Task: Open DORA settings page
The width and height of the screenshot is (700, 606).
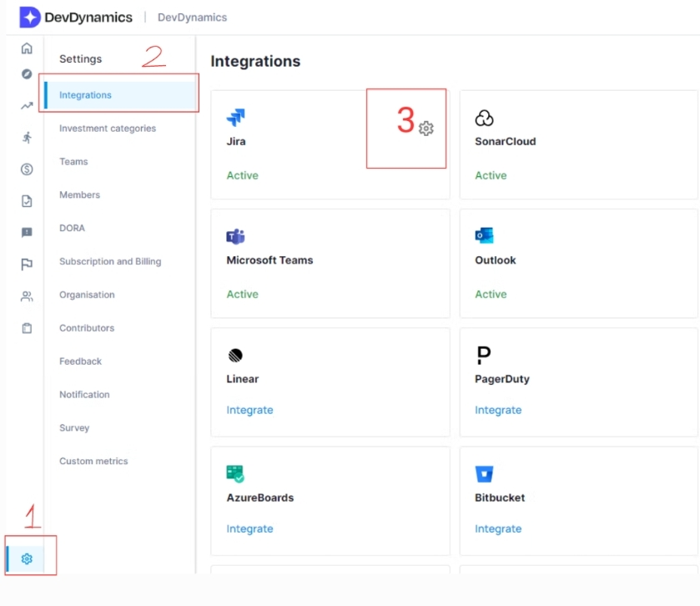Action: [72, 228]
